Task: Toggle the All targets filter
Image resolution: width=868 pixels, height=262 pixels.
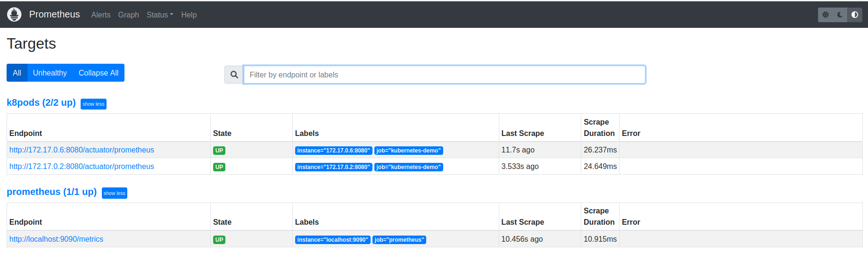Action: pos(17,73)
